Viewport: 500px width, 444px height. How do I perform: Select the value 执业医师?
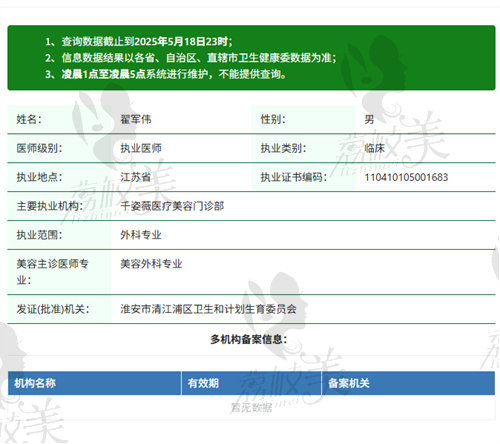[141, 148]
